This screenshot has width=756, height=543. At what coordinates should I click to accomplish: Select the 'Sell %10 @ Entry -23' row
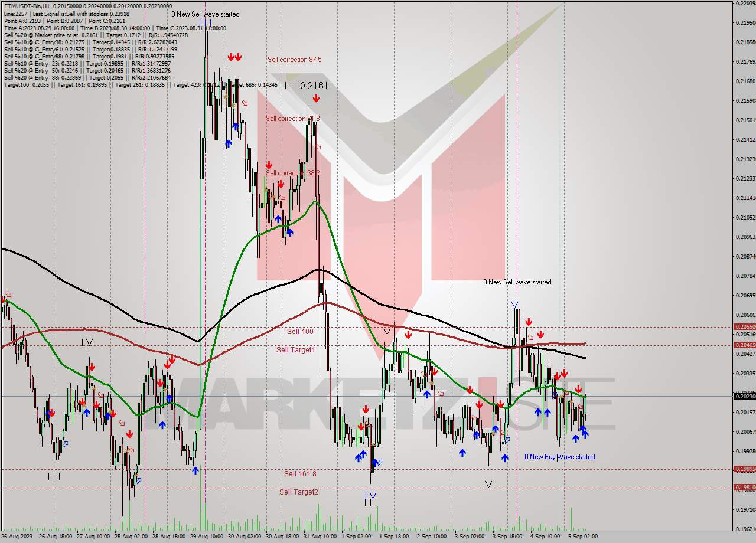tap(87, 63)
